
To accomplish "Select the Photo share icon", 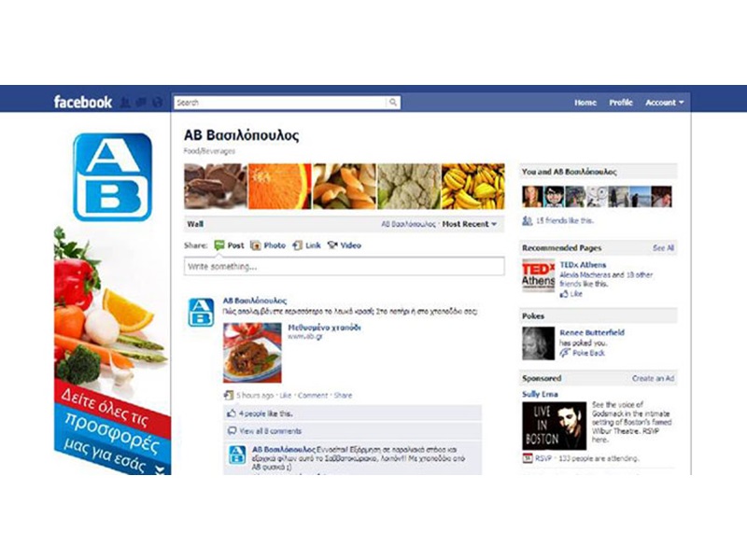I will coord(256,245).
